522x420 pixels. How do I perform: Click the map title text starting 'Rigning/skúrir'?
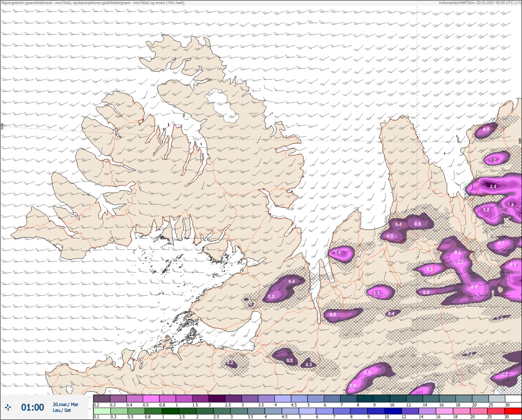pos(93,2)
